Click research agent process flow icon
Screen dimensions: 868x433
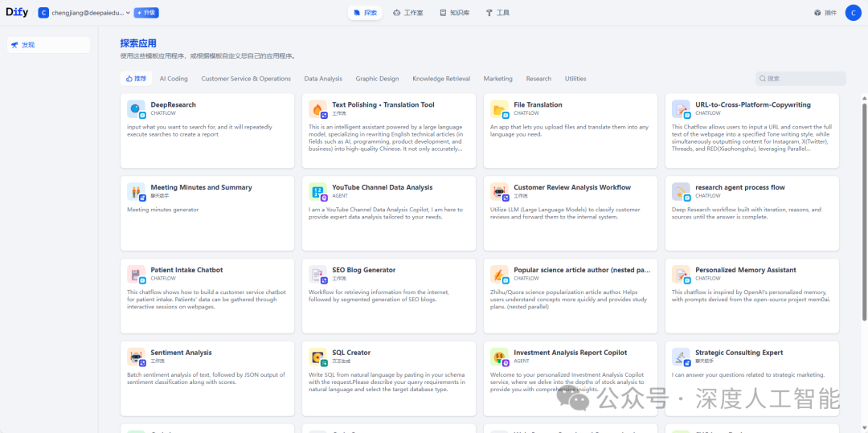click(x=681, y=191)
